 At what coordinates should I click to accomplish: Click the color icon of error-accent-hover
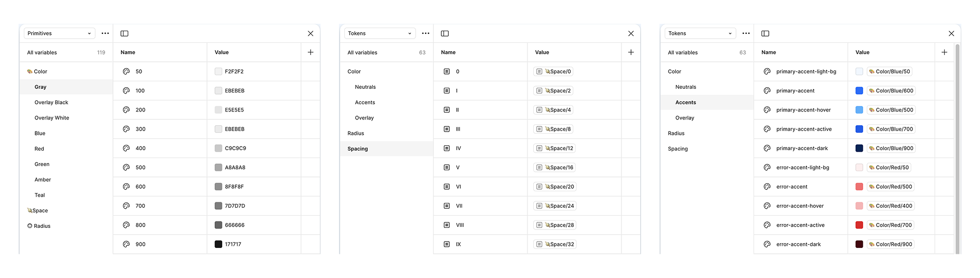point(767,206)
